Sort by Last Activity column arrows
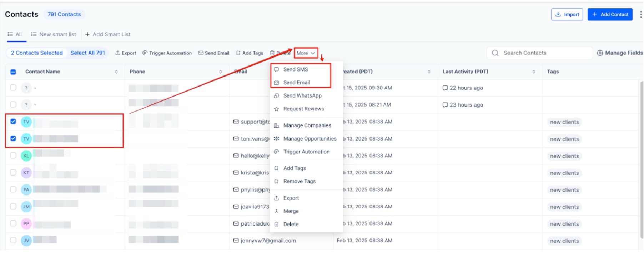Screen dimensions: 644x266 533,72
